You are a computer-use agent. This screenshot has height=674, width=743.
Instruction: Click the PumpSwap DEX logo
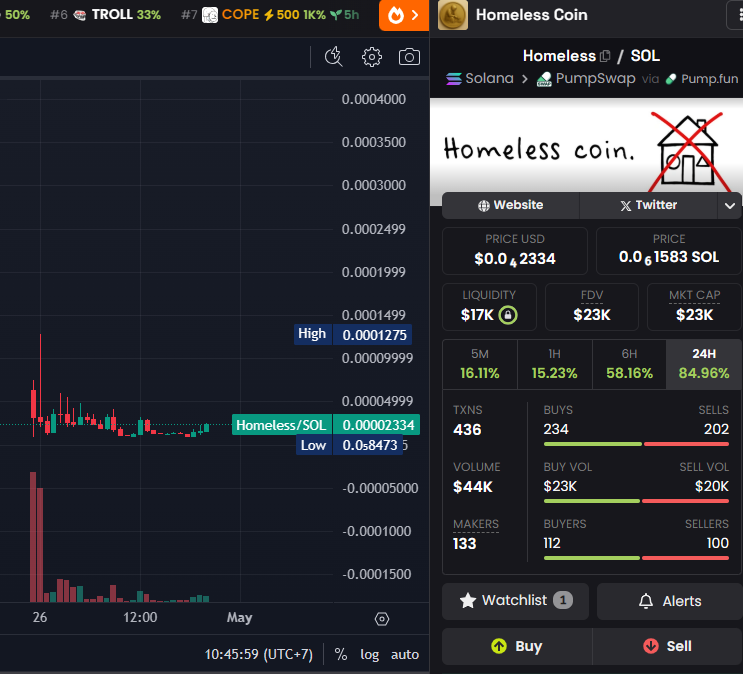[x=544, y=79]
